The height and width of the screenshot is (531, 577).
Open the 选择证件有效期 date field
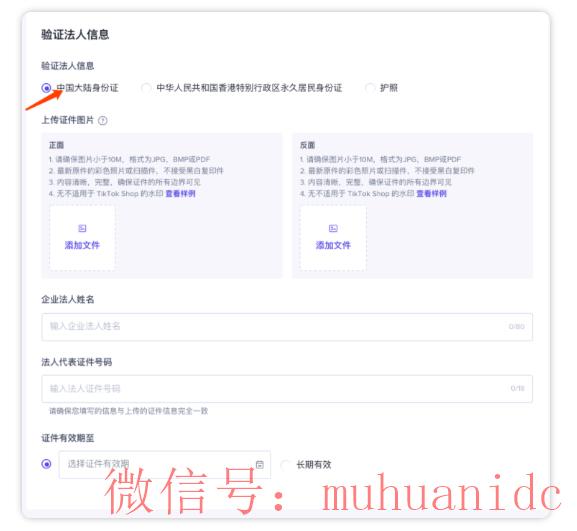click(164, 464)
